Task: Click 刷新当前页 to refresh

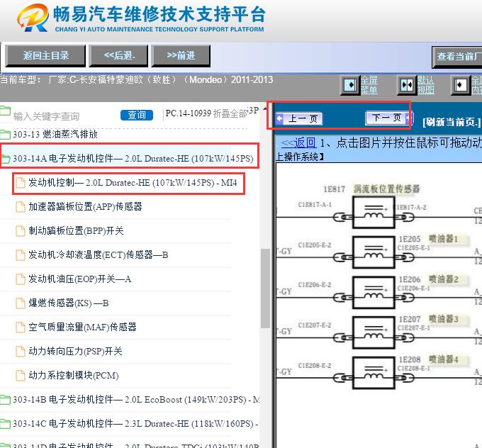Action: pyautogui.click(x=452, y=122)
